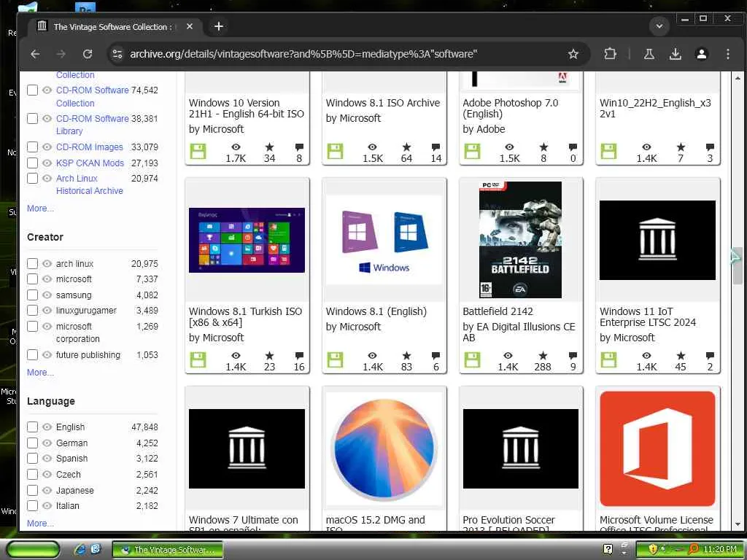The height and width of the screenshot is (560, 747).
Task: Open the Extensions puzzle icon
Action: [x=610, y=54]
